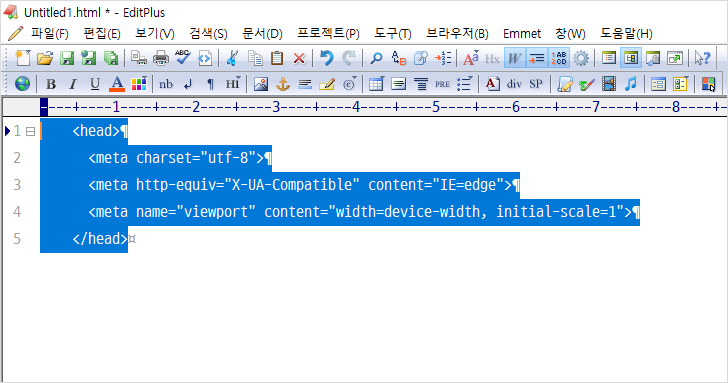Delete the selection with the red X
This screenshot has width=728, height=383.
click(x=299, y=58)
